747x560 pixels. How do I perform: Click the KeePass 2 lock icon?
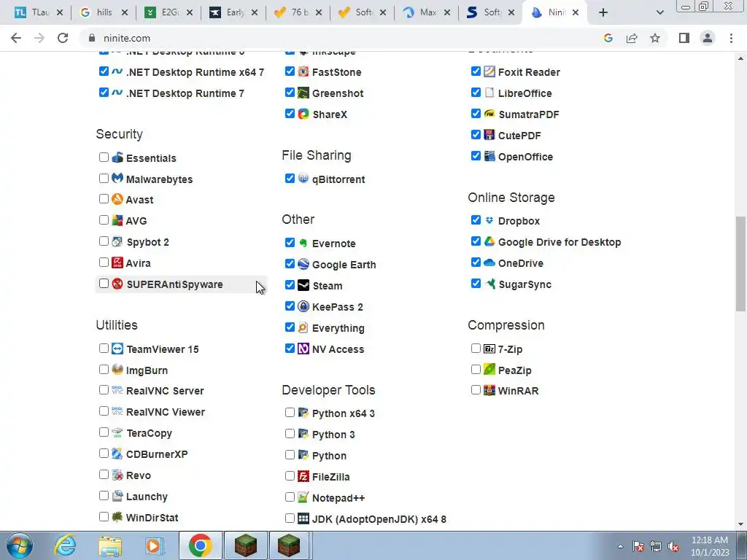[303, 306]
